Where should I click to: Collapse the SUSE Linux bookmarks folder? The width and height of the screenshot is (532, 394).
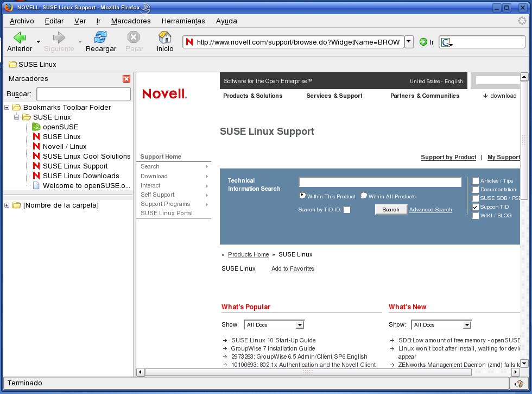16,117
